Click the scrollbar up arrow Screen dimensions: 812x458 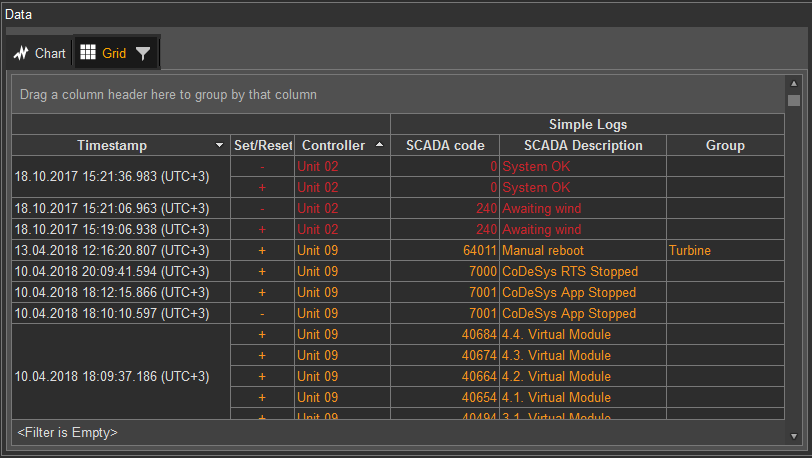793,84
